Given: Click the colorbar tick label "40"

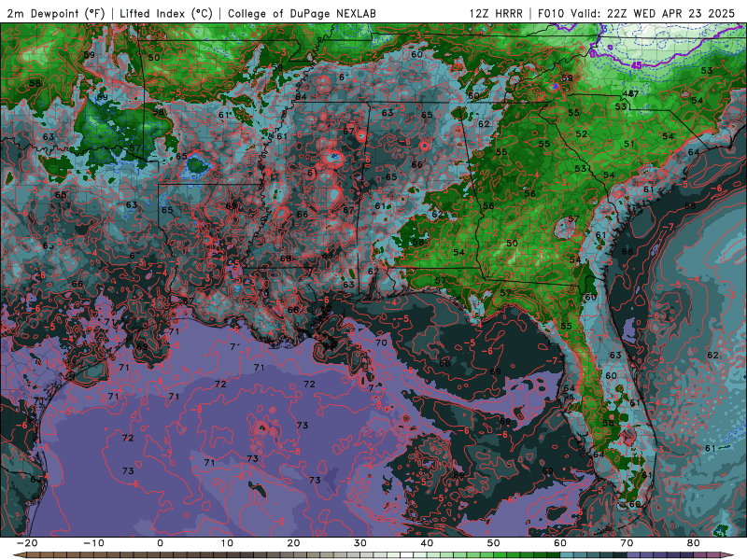Looking at the screenshot, I should [x=427, y=543].
